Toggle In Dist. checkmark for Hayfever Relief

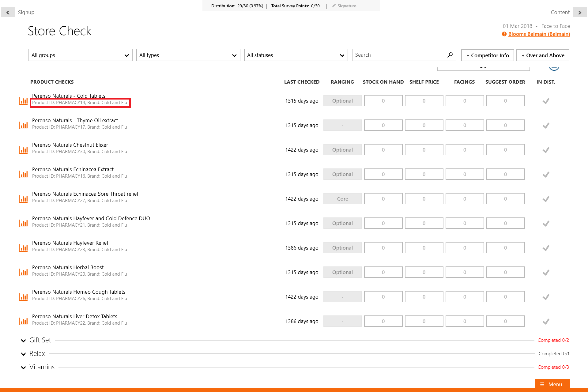[546, 248]
